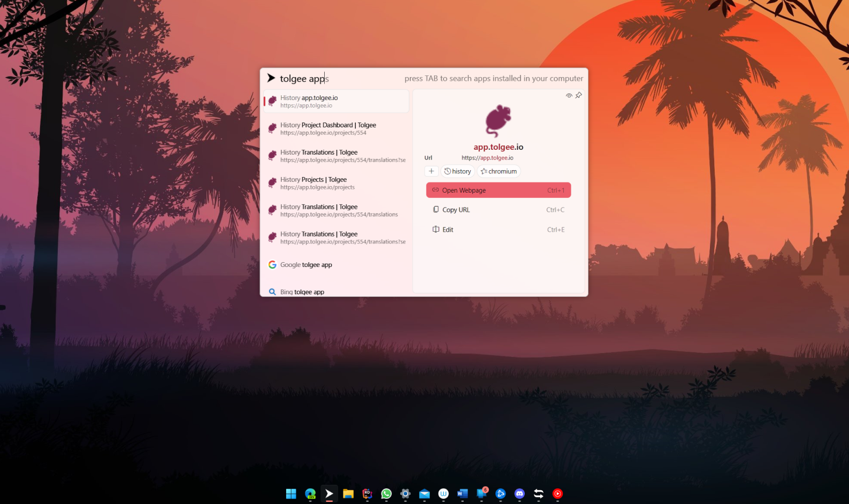Open Projects | Tolgee history result
The image size is (849, 504).
[336, 183]
